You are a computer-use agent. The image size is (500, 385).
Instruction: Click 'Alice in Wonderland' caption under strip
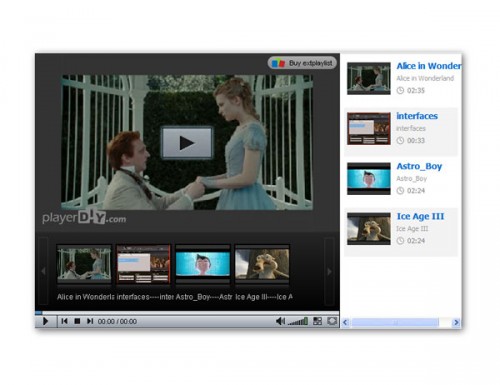(86, 297)
